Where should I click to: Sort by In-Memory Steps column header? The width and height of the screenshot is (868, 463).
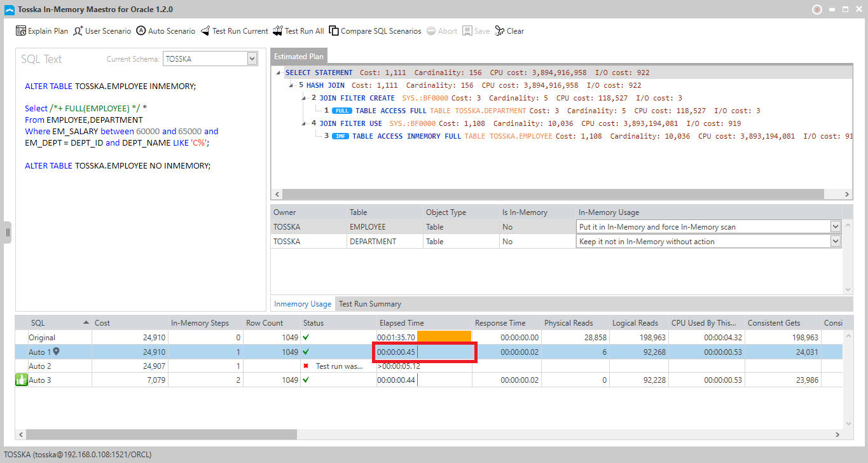[205, 322]
